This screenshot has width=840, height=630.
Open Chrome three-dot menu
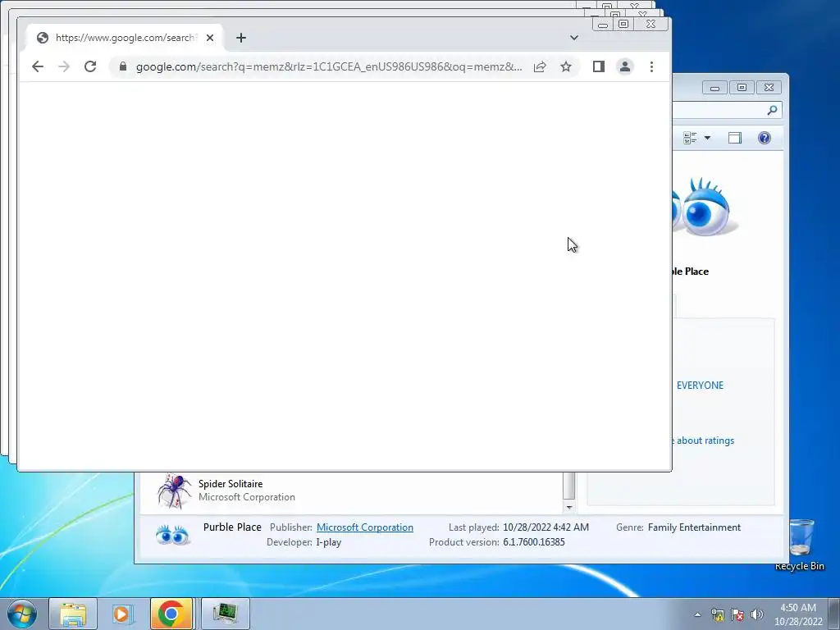(x=651, y=66)
